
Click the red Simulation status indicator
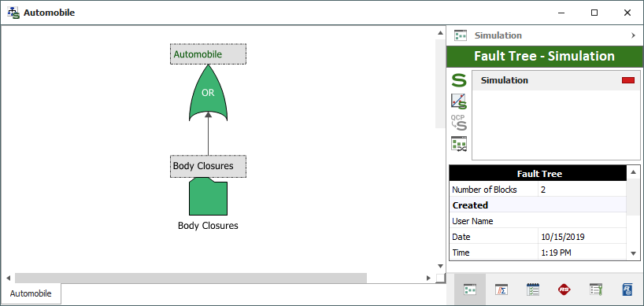point(628,80)
